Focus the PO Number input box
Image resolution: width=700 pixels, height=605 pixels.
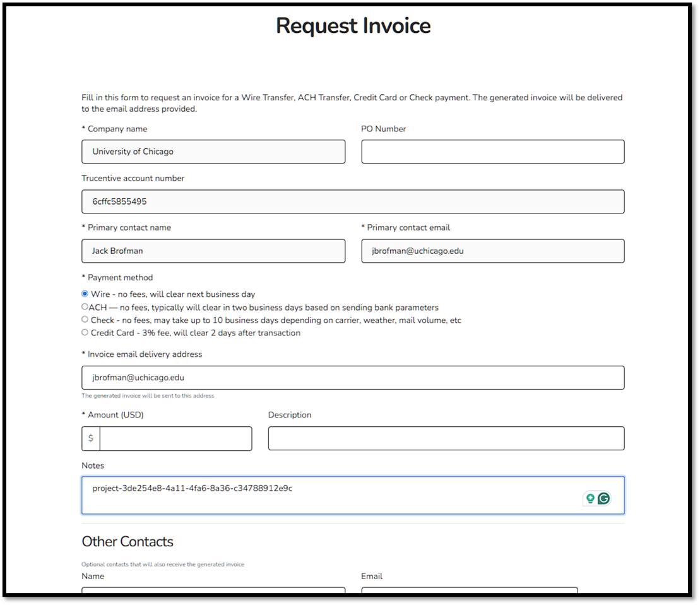click(x=492, y=152)
